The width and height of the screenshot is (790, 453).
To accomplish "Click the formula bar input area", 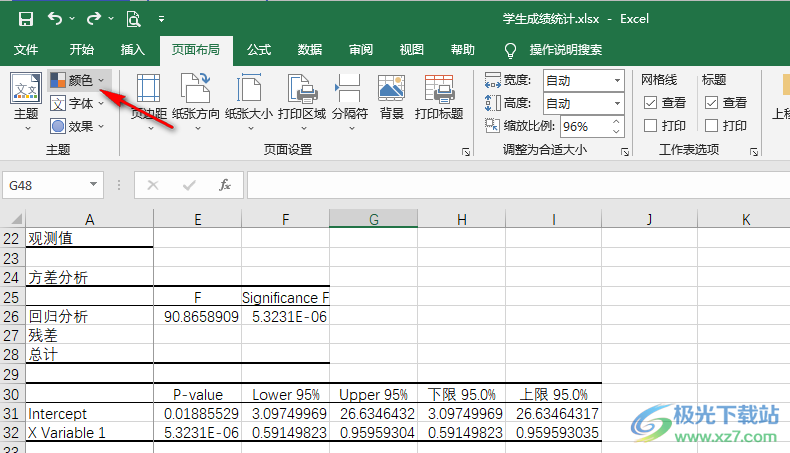I will coord(518,185).
